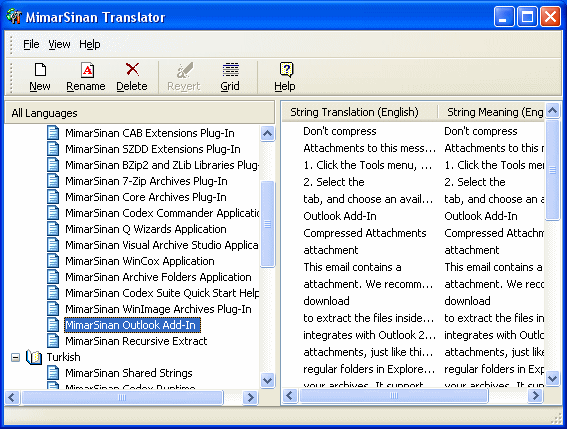
Task: Click document icon beside Q Wizards Application
Action: coord(53,229)
